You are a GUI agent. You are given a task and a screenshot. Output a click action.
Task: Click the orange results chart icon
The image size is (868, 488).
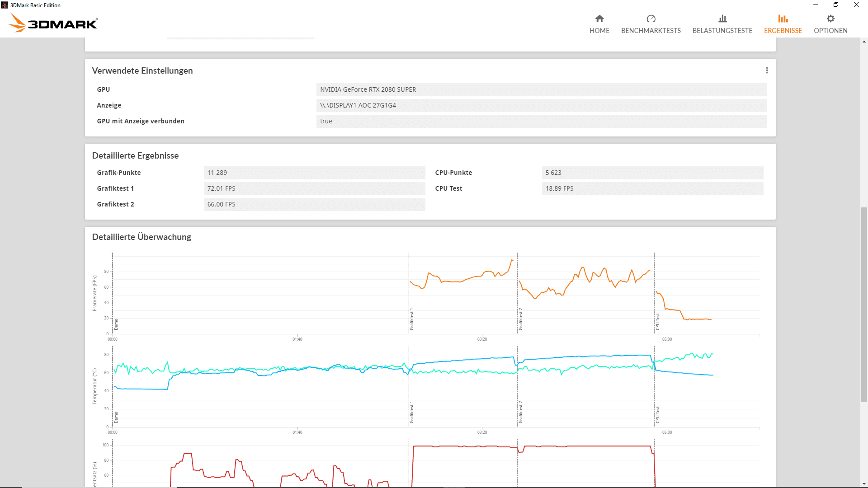783,19
